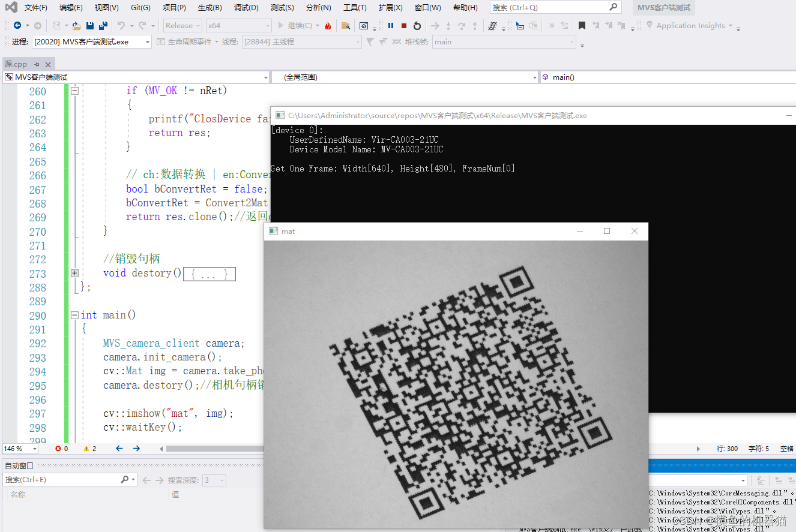The height and width of the screenshot is (532, 796).
Task: Click the yellow warning count icon
Action: pos(86,449)
